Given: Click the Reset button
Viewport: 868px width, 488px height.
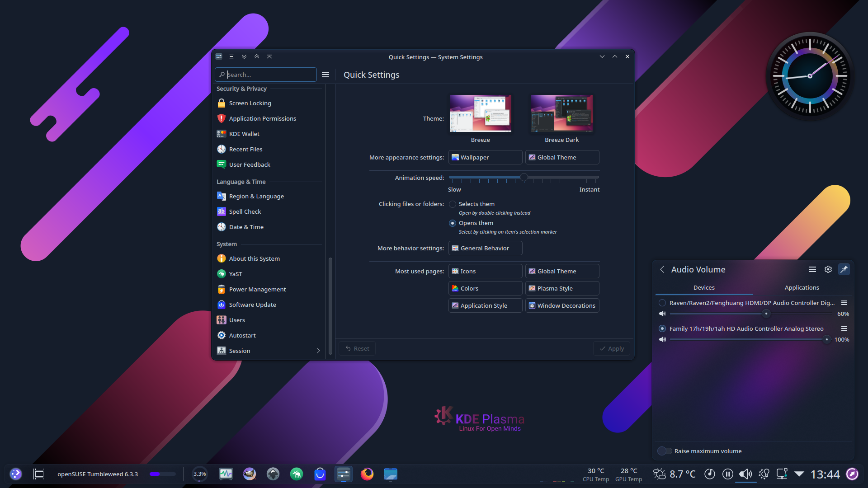Looking at the screenshot, I should [357, 348].
